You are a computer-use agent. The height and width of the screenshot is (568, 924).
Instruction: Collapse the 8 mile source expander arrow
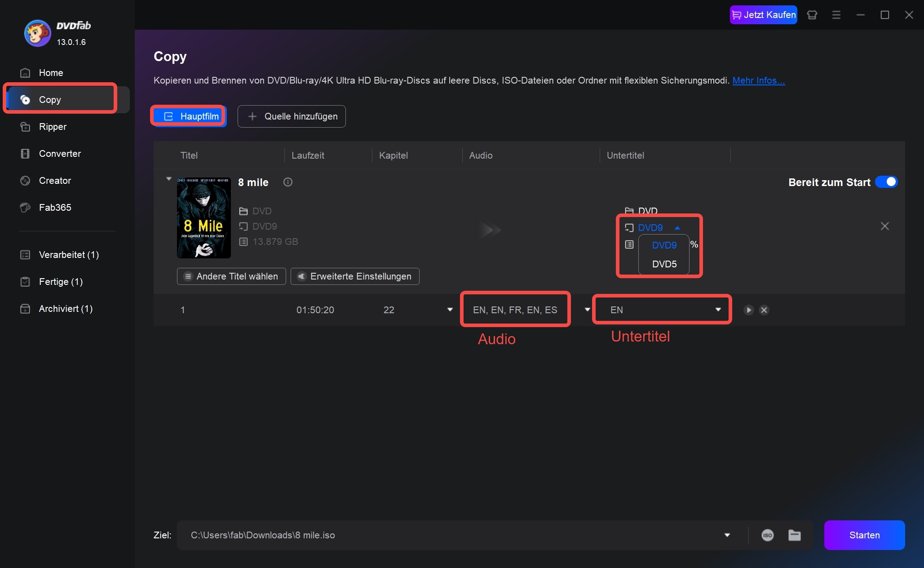click(x=168, y=179)
